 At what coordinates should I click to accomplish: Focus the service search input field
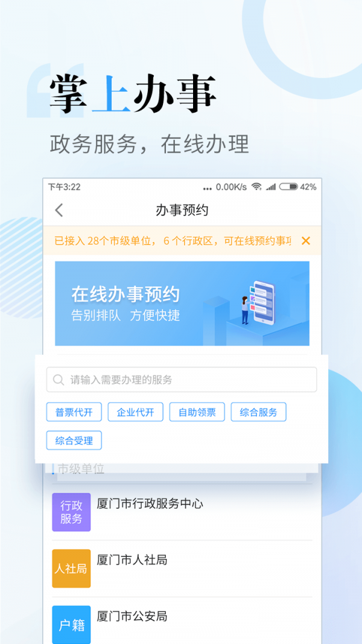point(182,380)
